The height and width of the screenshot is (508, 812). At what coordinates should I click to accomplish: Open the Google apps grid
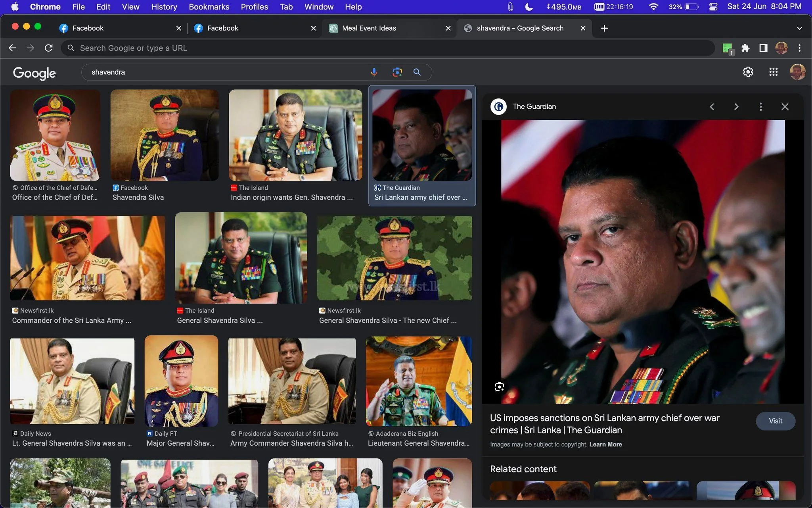coord(773,72)
